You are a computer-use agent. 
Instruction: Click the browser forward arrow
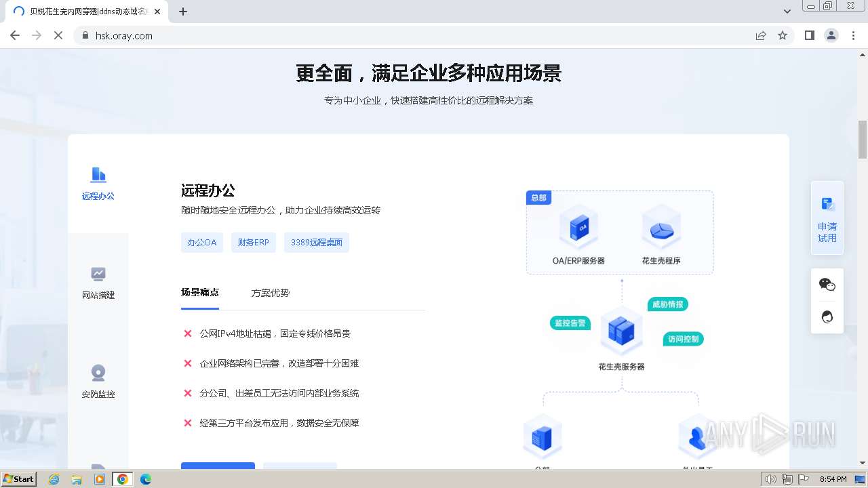click(37, 35)
